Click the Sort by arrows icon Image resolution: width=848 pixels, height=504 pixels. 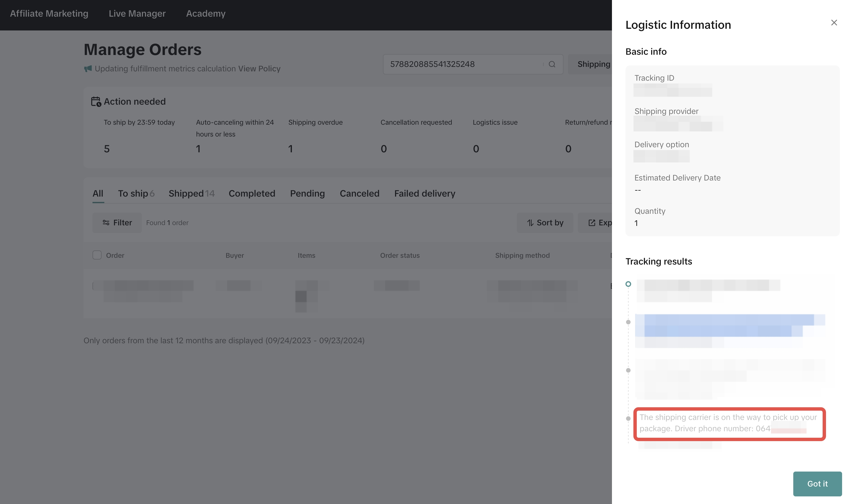click(x=530, y=223)
